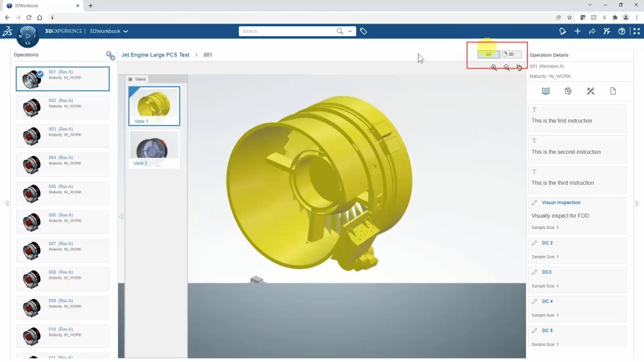Click the operations link icon in header
This screenshot has width=644, height=362.
pos(110,55)
